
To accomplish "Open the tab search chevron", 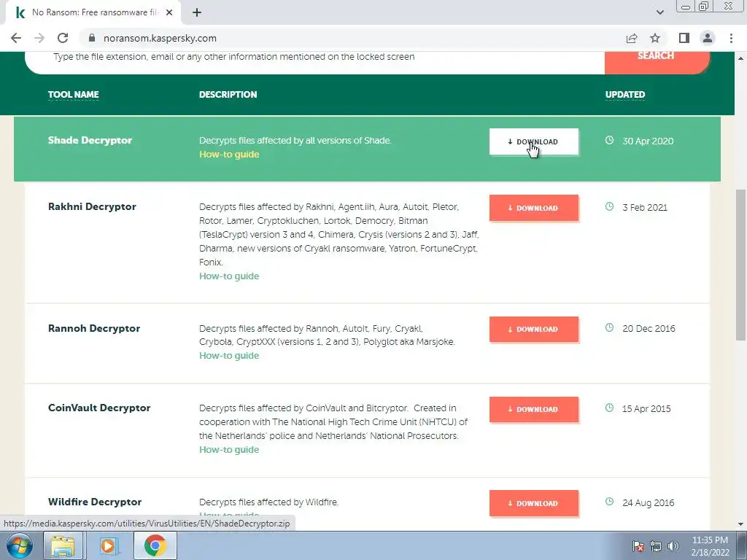I will coord(659,12).
